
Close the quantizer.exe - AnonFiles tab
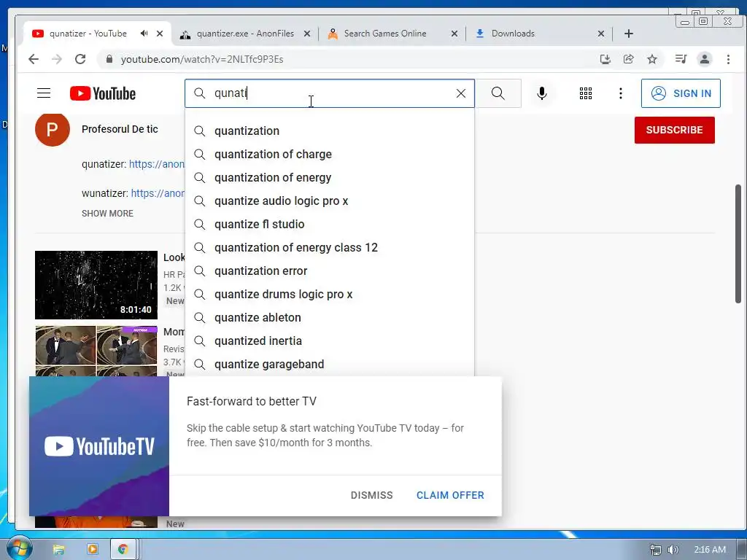click(307, 34)
